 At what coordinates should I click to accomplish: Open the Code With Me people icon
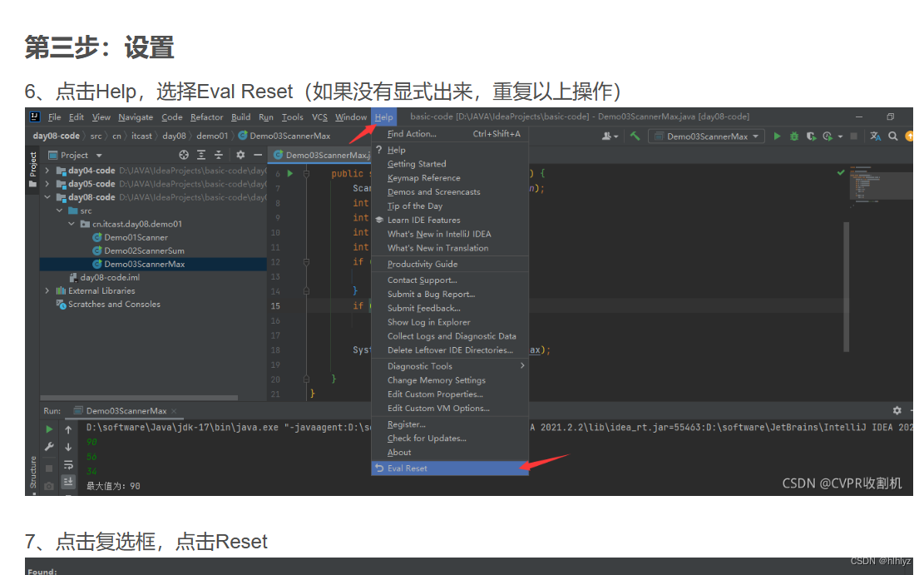click(608, 136)
